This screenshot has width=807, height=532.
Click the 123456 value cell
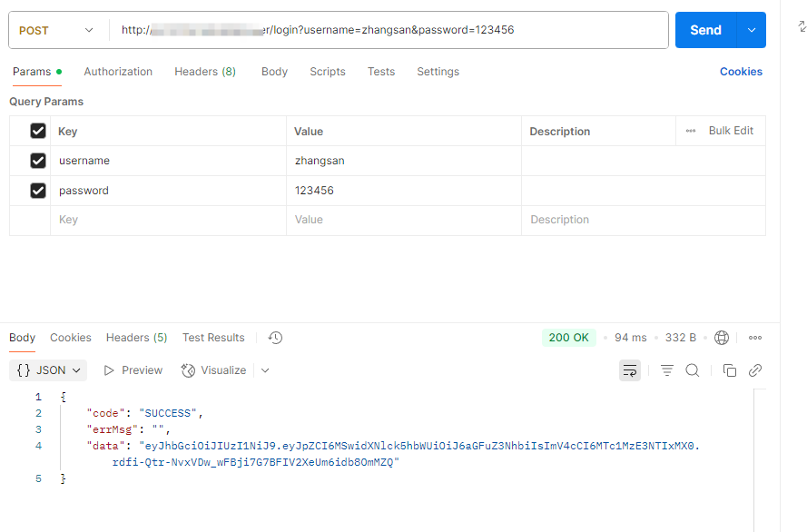click(404, 191)
